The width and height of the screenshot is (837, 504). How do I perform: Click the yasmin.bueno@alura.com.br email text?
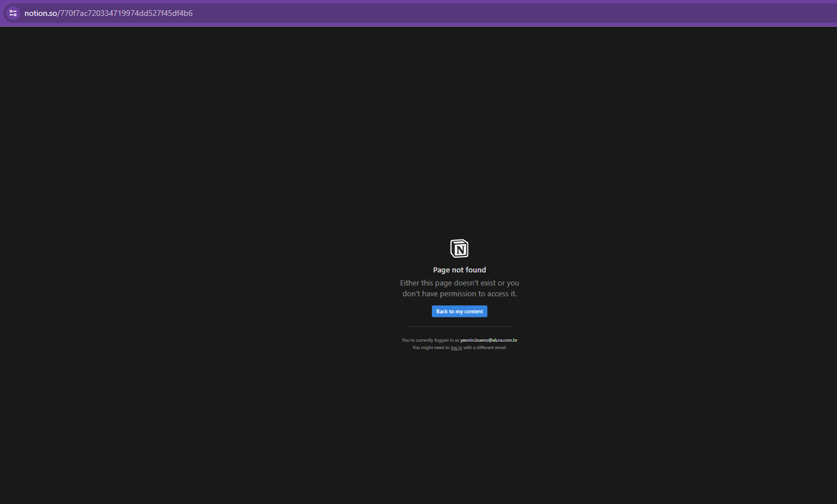pos(489,340)
